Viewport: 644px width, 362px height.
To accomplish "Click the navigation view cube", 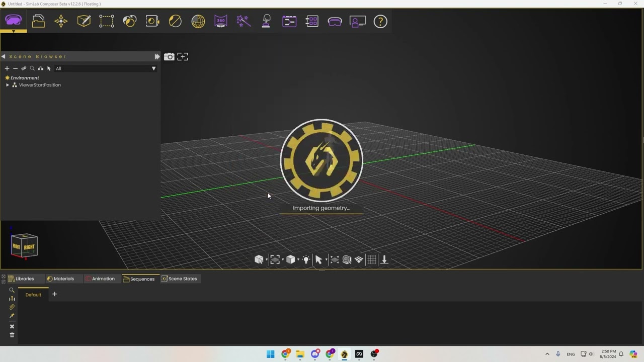I will pyautogui.click(x=24, y=246).
